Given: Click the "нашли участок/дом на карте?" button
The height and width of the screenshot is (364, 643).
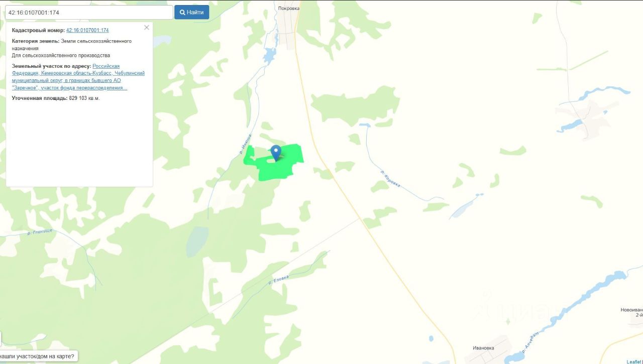Looking at the screenshot, I should (x=38, y=356).
